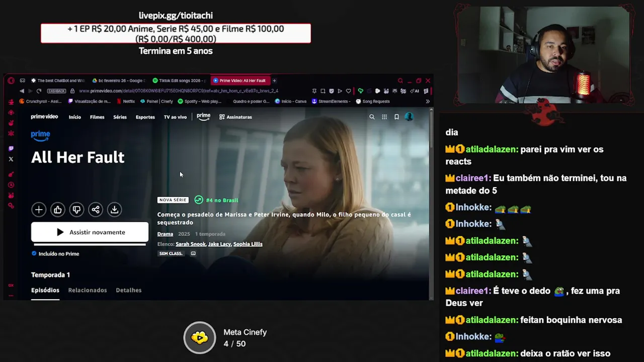Open the Assinaturas link
The height and width of the screenshot is (362, 644).
tap(235, 117)
